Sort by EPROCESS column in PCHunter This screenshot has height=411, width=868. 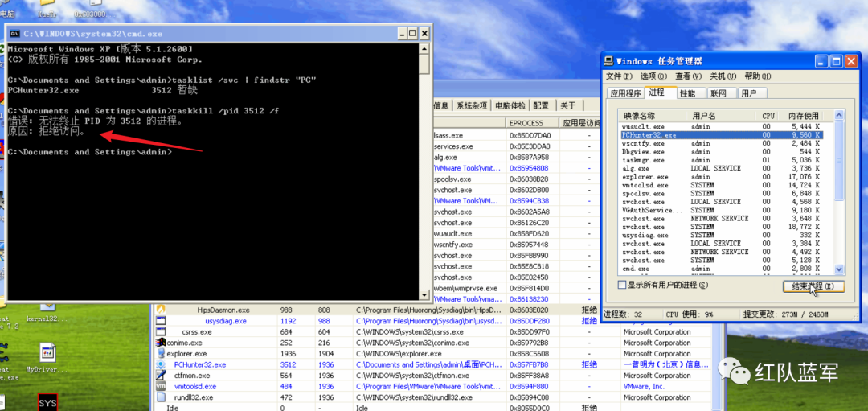coord(531,123)
